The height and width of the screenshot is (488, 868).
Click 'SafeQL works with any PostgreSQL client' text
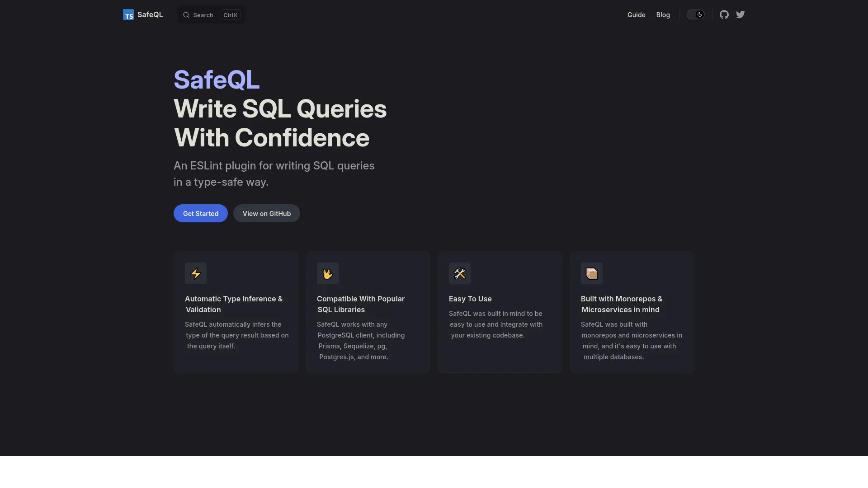coord(361,341)
